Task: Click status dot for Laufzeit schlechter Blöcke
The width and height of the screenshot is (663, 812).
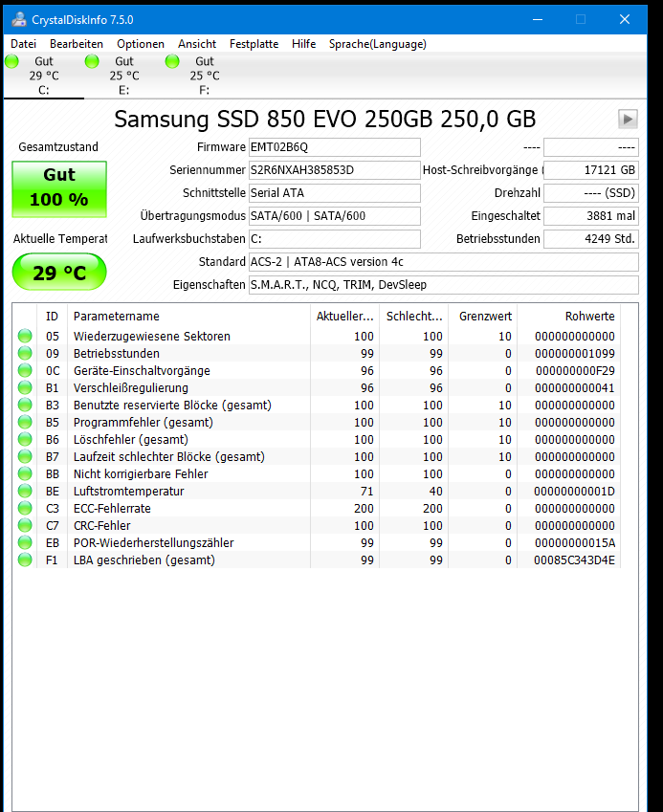Action: tap(25, 456)
